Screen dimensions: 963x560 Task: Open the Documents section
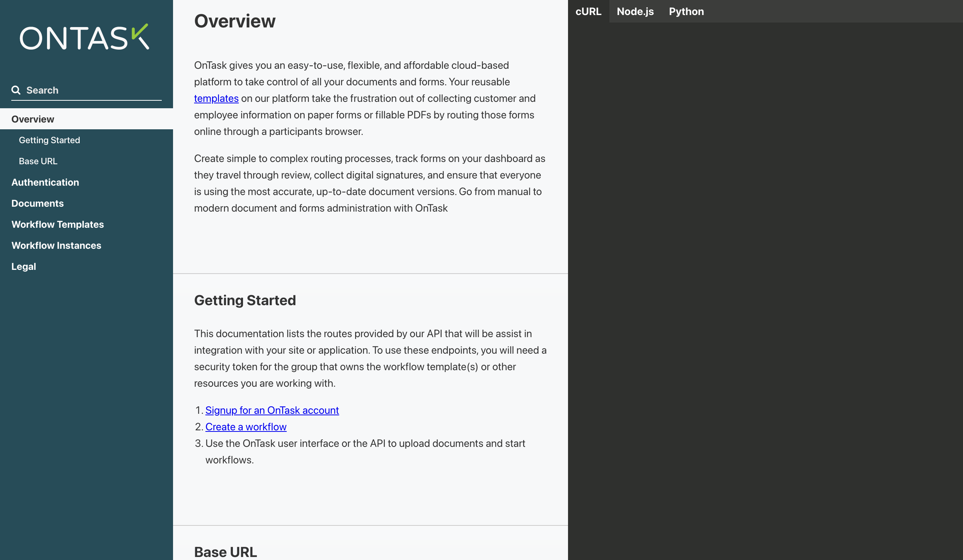click(x=87, y=203)
